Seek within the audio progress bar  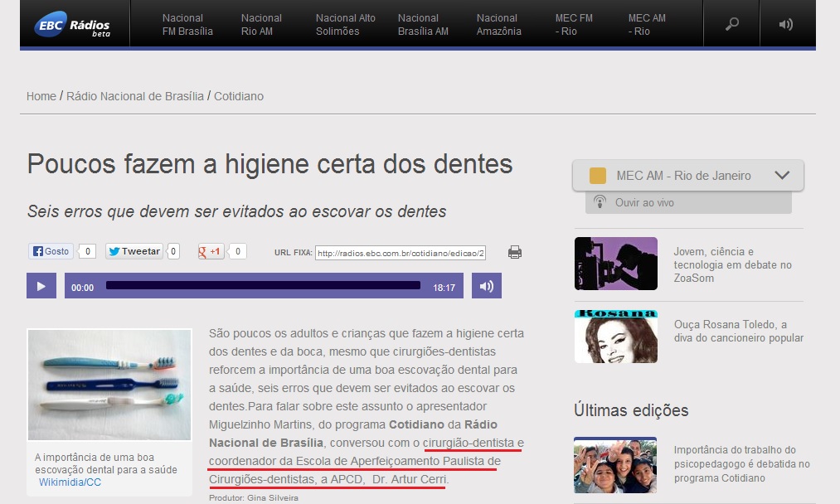(x=263, y=286)
